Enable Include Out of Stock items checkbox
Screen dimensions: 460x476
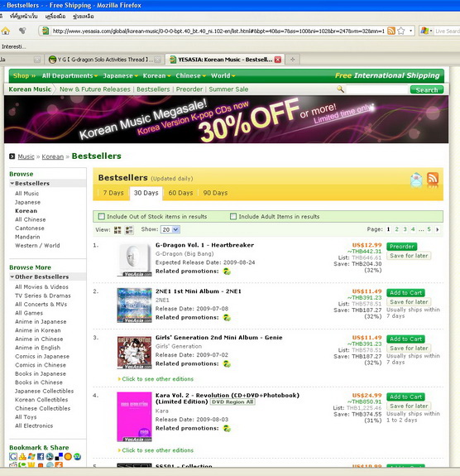pyautogui.click(x=101, y=216)
